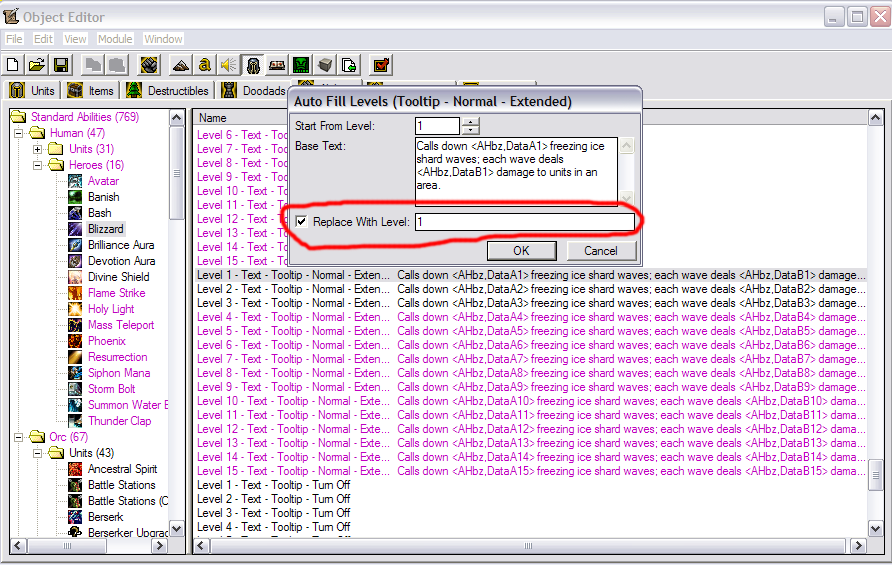Viewport: 892px width, 565px height.
Task: Decrease Start From Level with down arrow
Action: tap(470, 130)
